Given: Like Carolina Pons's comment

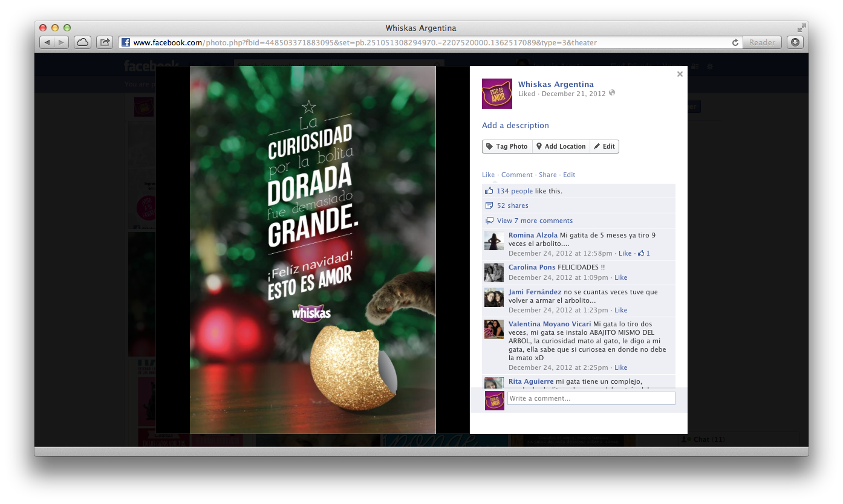Looking at the screenshot, I should click(x=621, y=277).
